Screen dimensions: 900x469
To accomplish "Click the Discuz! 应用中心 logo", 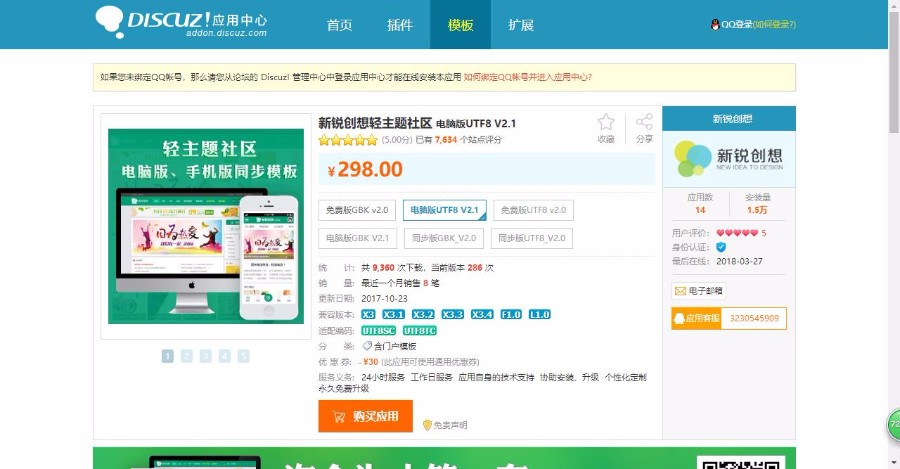I will pos(181,22).
